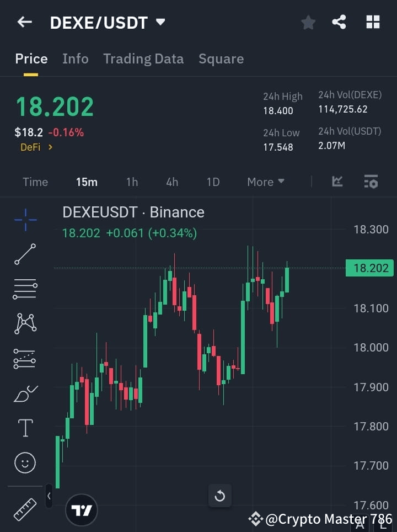397x532 pixels.
Task: Switch chart to 1D interval
Action: (x=213, y=182)
